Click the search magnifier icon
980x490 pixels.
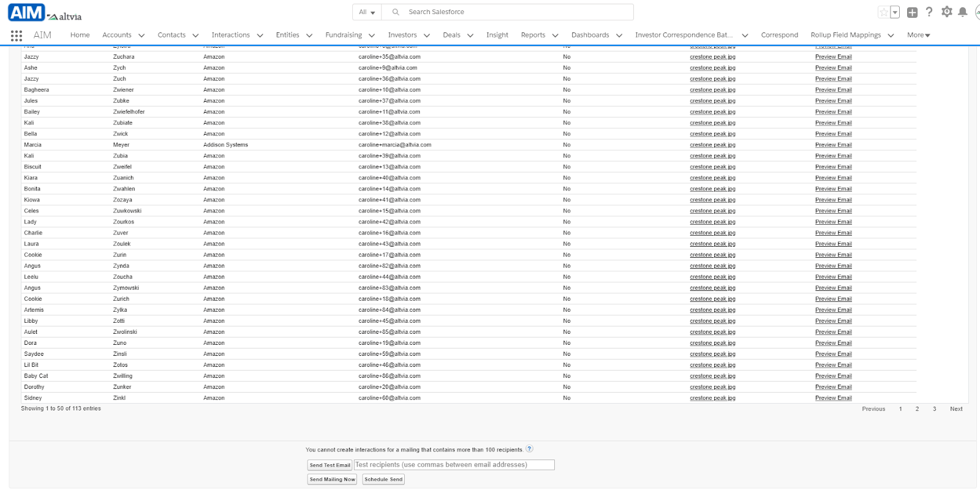396,12
